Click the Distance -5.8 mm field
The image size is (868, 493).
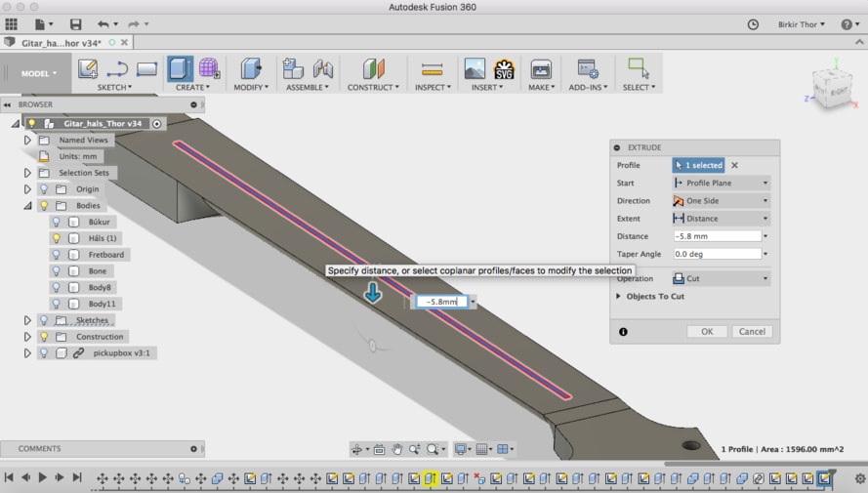click(x=718, y=236)
